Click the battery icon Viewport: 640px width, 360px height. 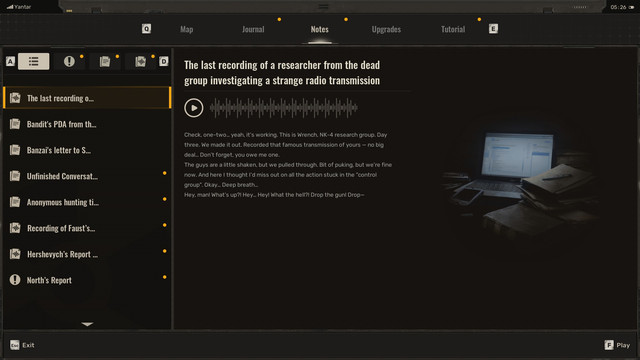631,7
